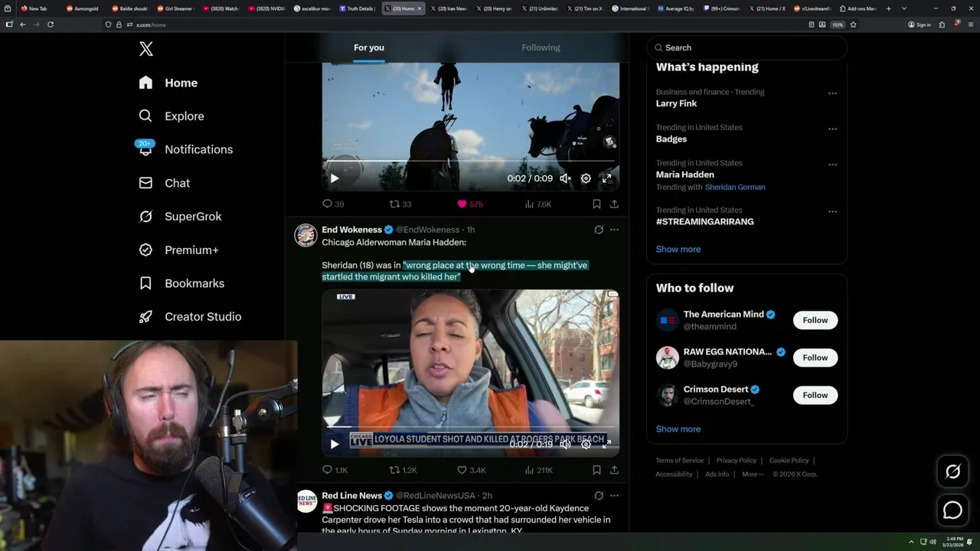Unmute the top video at 0:02 / 0:09
This screenshot has height=551, width=980.
565,178
